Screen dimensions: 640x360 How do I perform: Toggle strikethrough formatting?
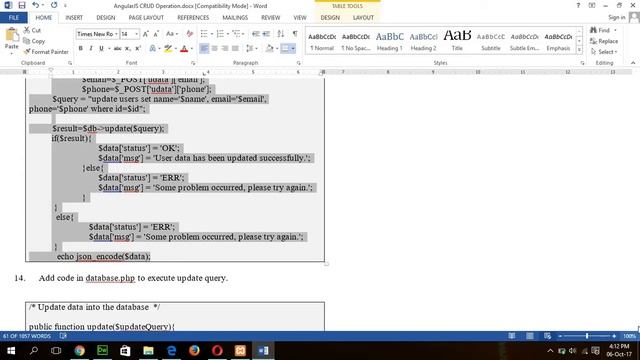118,49
